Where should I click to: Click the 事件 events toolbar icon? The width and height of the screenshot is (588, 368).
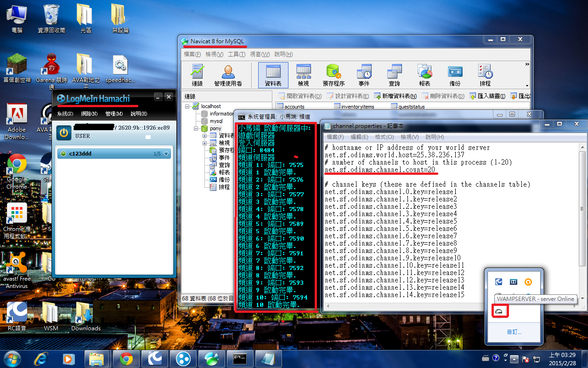click(364, 75)
